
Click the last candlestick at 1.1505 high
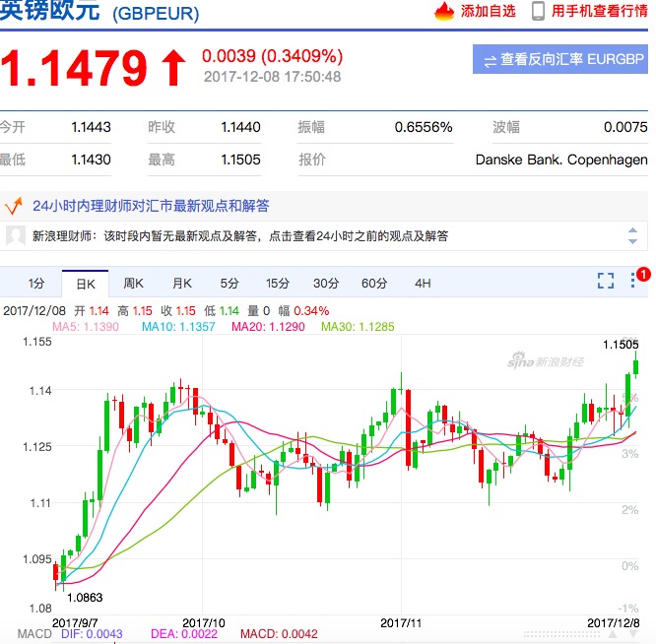pyautogui.click(x=636, y=366)
